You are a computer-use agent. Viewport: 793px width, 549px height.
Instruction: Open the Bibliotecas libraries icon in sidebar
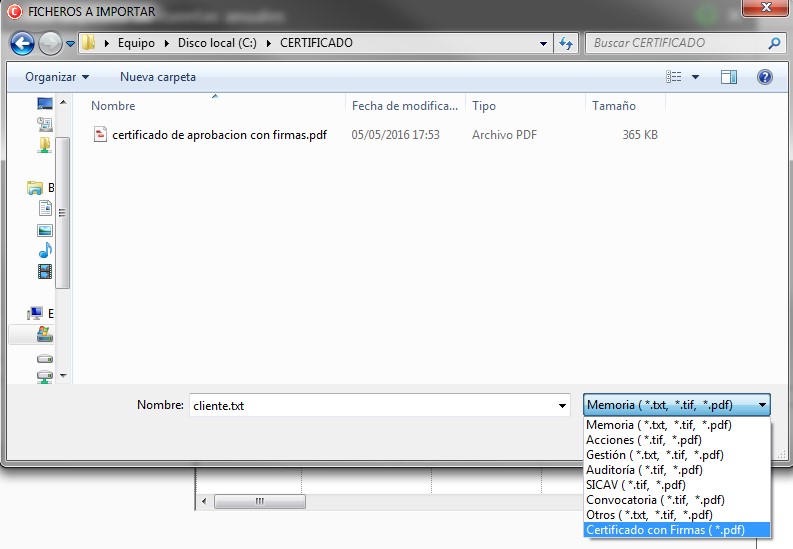[x=34, y=188]
